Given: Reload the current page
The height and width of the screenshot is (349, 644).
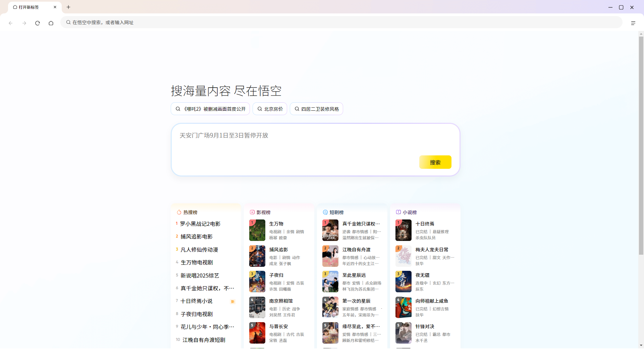Looking at the screenshot, I should pos(37,23).
